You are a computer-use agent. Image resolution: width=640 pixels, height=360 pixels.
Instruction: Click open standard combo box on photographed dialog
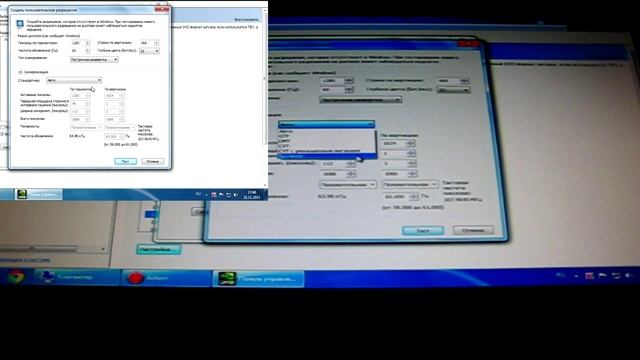click(x=326, y=124)
